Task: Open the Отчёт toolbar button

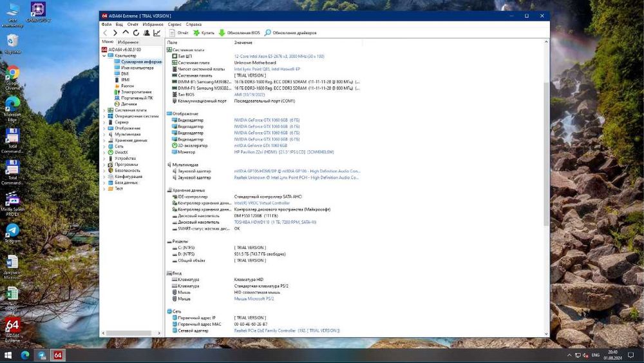Action: (x=178, y=33)
